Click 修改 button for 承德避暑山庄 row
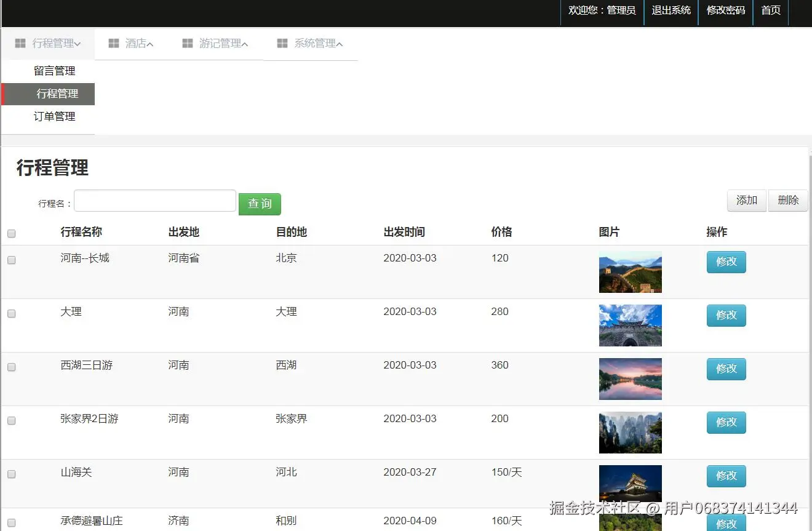 pyautogui.click(x=726, y=523)
